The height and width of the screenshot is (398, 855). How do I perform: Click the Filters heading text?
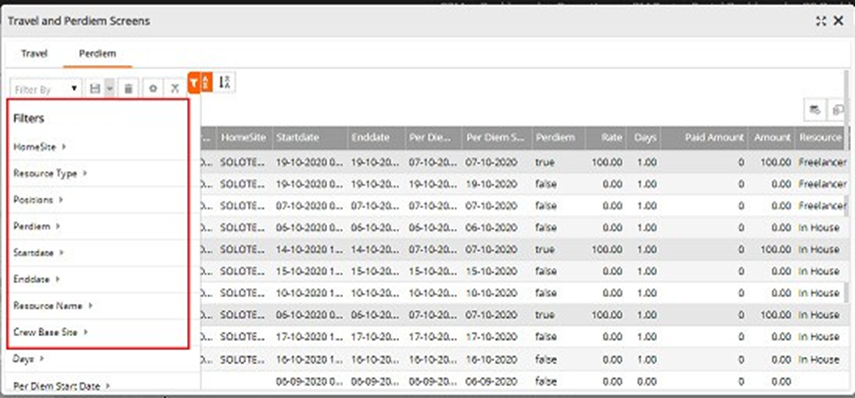[28, 118]
